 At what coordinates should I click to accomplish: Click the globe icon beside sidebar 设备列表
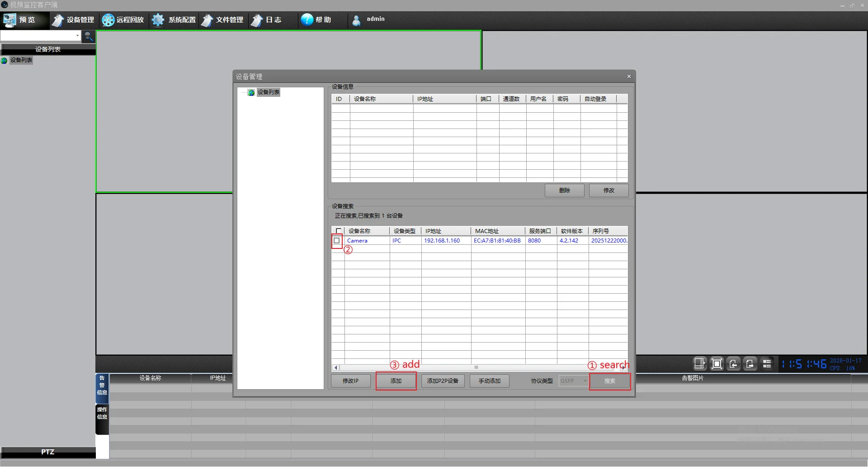[x=4, y=61]
